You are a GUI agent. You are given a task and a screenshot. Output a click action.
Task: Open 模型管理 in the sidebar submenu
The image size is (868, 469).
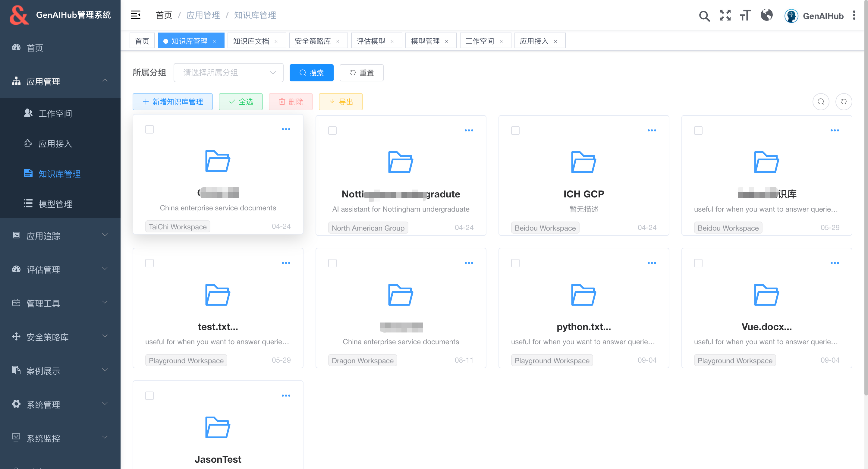coord(55,204)
